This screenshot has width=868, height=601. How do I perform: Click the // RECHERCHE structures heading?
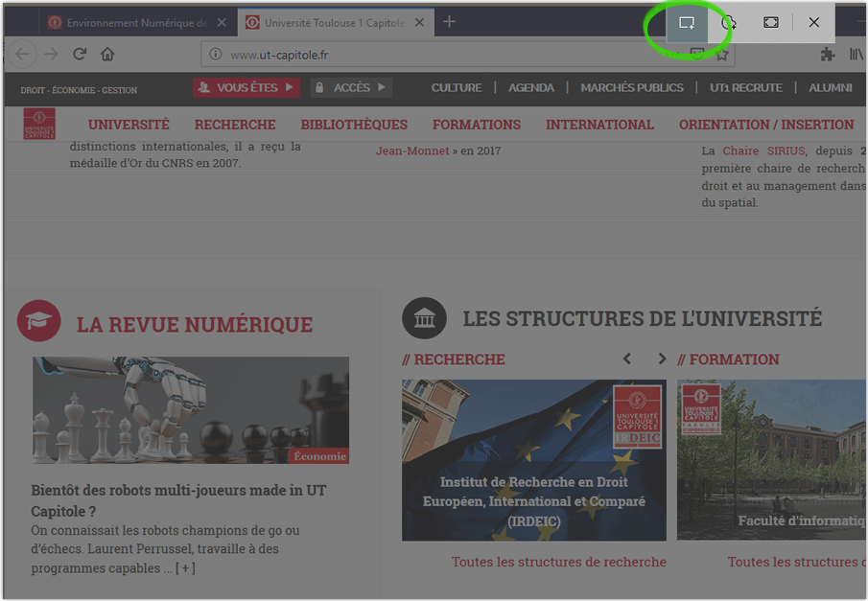454,359
